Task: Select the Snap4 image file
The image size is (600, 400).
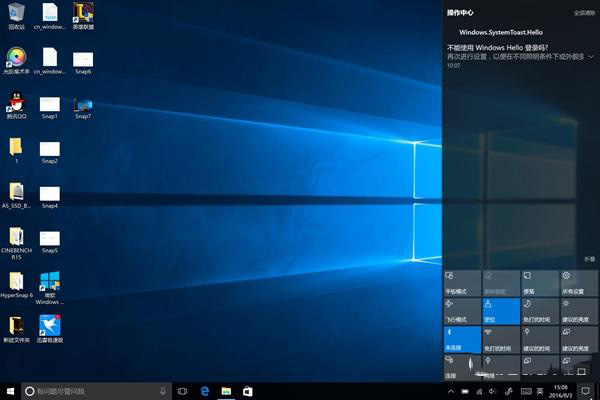Action: click(50, 197)
